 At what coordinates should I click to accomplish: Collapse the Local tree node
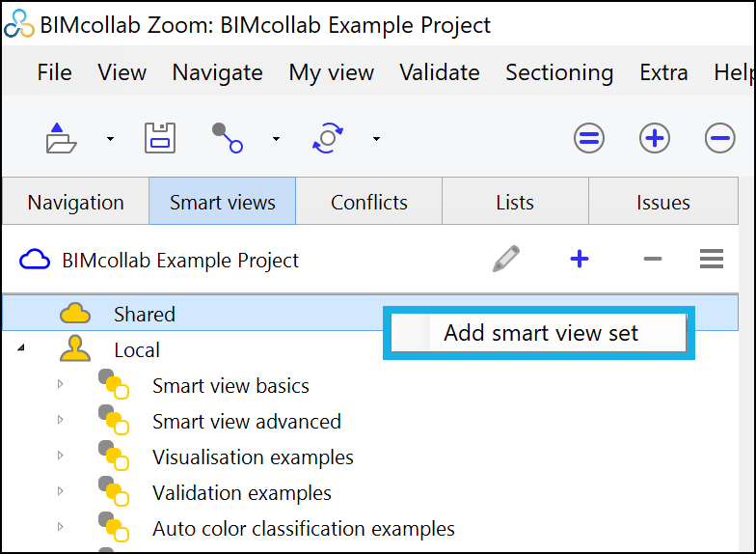pyautogui.click(x=21, y=347)
